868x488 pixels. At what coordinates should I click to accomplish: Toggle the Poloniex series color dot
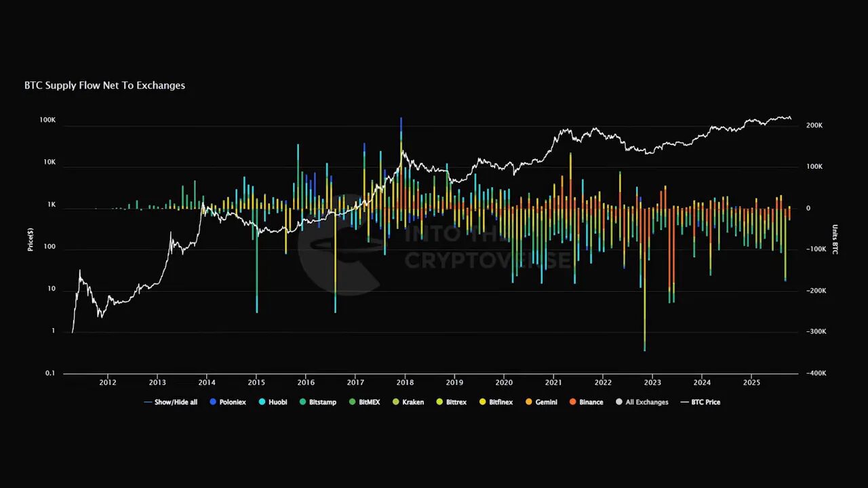pyautogui.click(x=212, y=402)
